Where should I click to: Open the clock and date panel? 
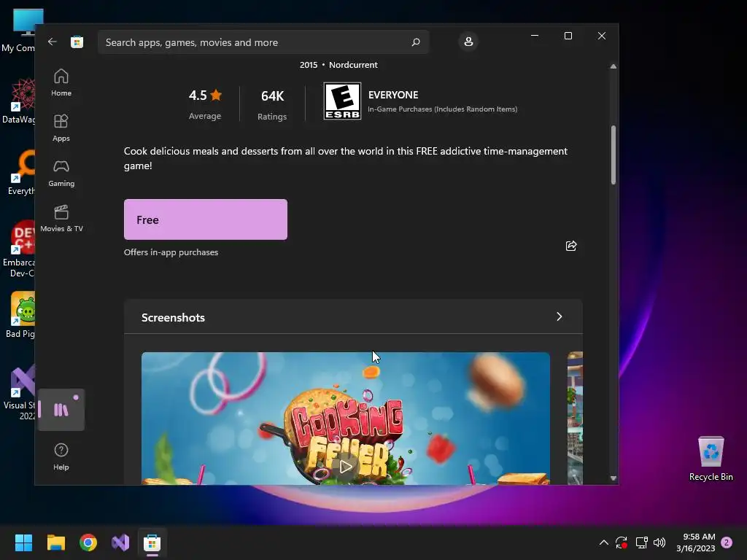pyautogui.click(x=695, y=542)
